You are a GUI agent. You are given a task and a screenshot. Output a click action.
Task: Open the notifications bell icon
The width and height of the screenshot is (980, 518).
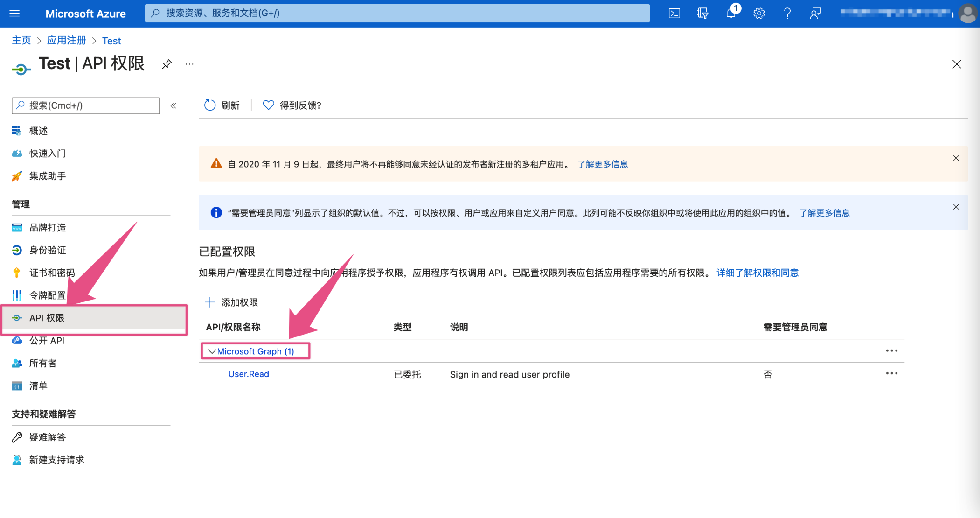click(x=731, y=14)
